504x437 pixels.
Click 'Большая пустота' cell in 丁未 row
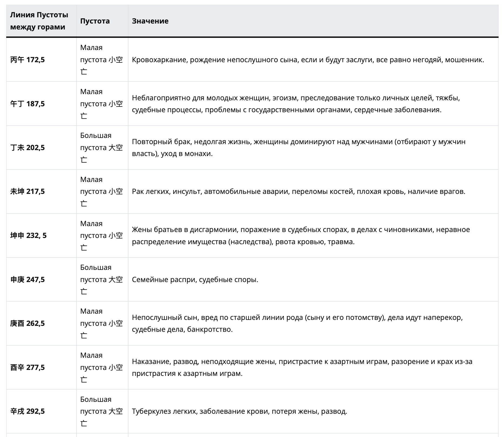[x=101, y=148]
